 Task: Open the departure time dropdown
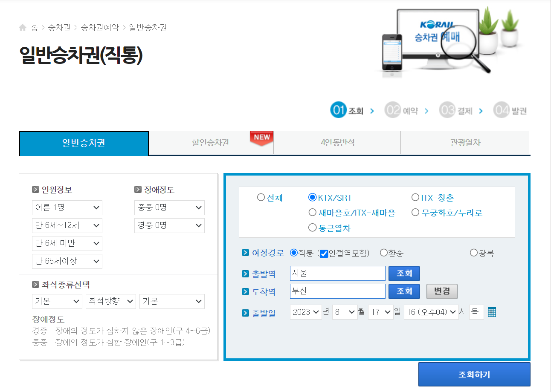pyautogui.click(x=431, y=312)
